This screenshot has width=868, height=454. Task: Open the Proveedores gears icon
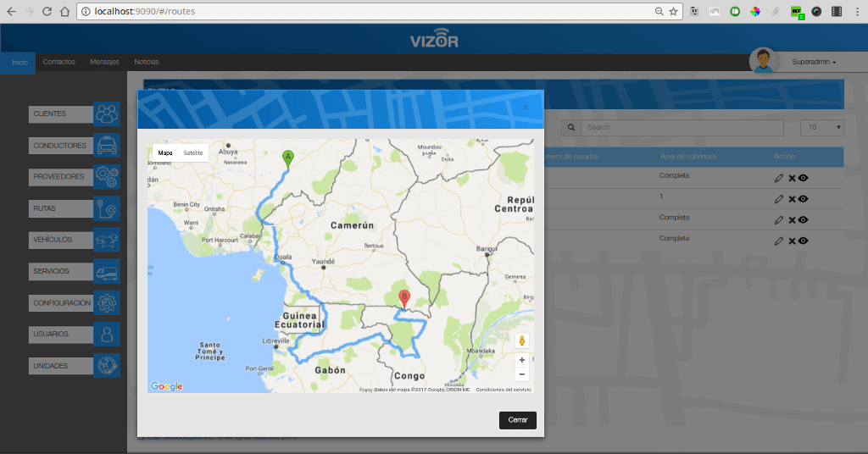pyautogui.click(x=107, y=177)
